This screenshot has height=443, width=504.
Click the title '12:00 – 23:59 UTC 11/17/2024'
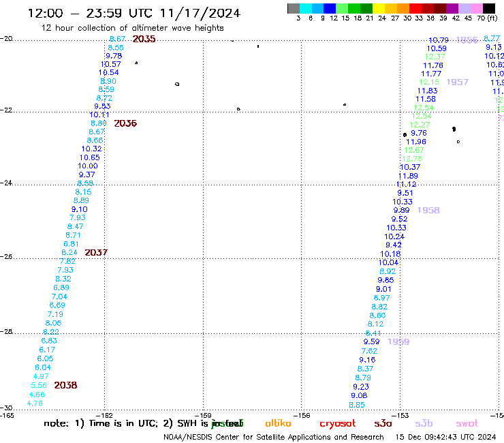pyautogui.click(x=134, y=14)
